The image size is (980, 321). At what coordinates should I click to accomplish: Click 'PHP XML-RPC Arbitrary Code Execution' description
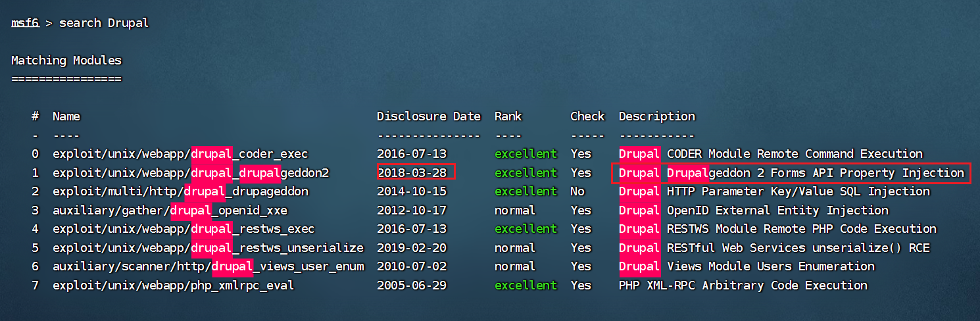(743, 285)
